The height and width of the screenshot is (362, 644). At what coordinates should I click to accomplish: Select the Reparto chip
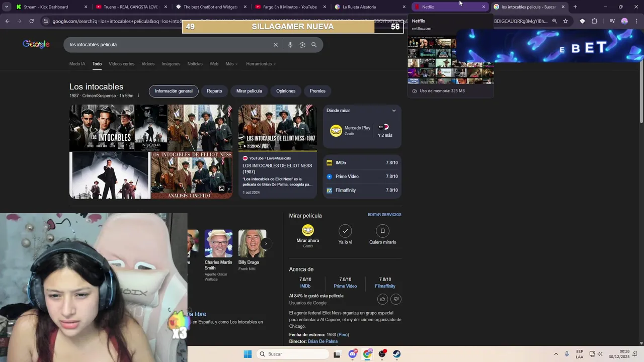pyautogui.click(x=214, y=91)
